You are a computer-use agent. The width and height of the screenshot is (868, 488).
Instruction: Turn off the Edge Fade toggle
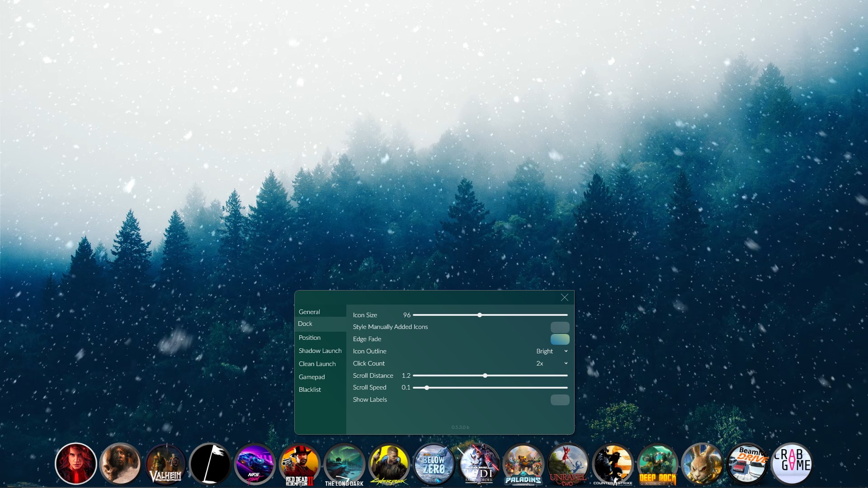(x=560, y=339)
